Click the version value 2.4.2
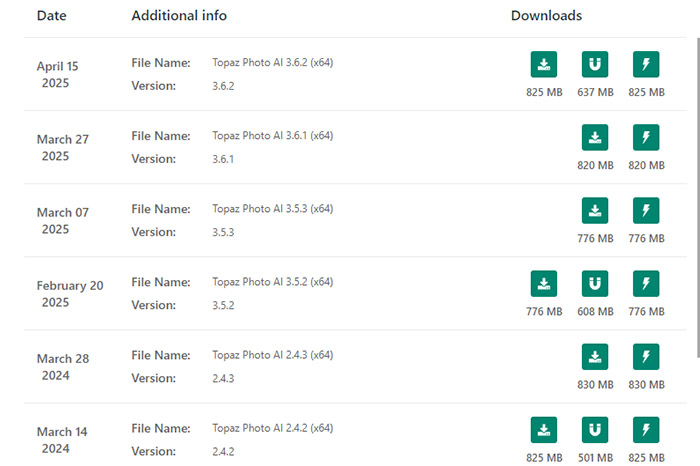The height and width of the screenshot is (466, 700). [x=223, y=452]
